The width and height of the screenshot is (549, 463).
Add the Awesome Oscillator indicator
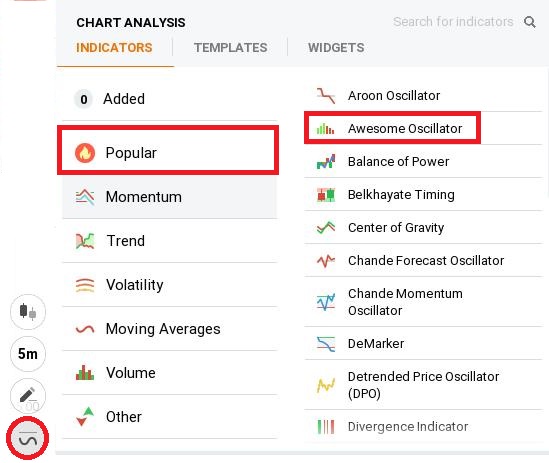[x=392, y=129]
